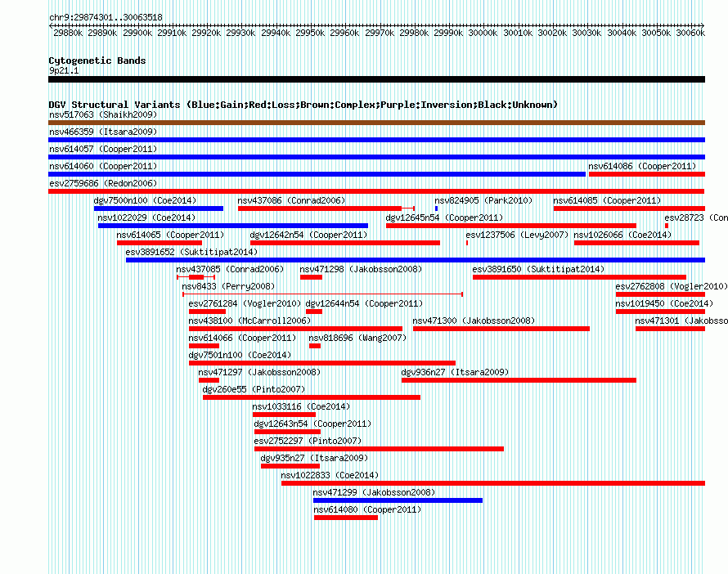Select dgv935n27 (Itsara2009) label
The height and width of the screenshot is (574, 728).
(314, 458)
